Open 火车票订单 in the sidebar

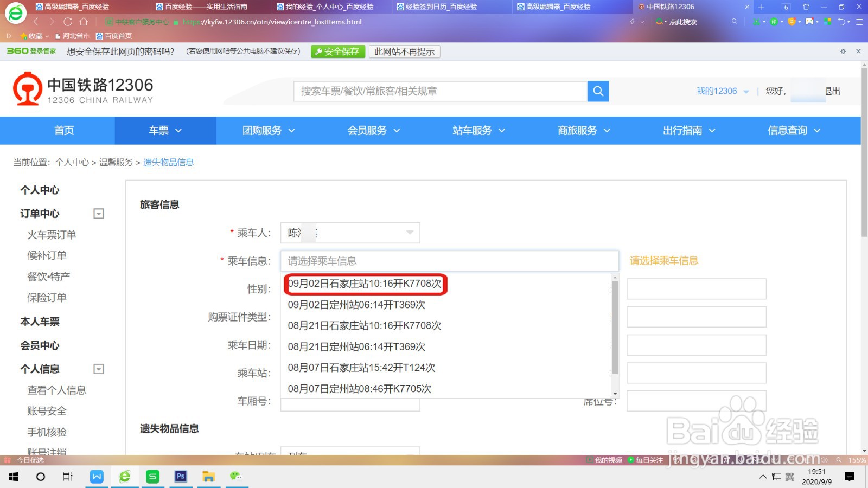point(52,235)
